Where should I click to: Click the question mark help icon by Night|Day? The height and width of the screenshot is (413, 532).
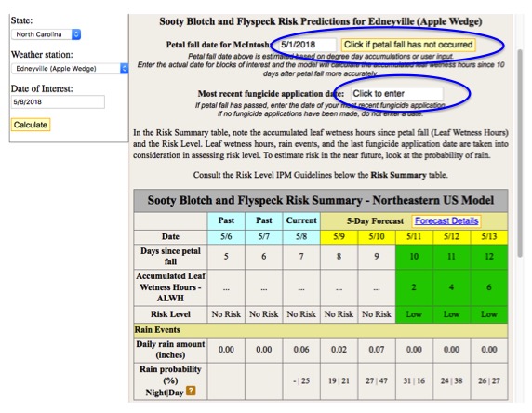coord(191,391)
